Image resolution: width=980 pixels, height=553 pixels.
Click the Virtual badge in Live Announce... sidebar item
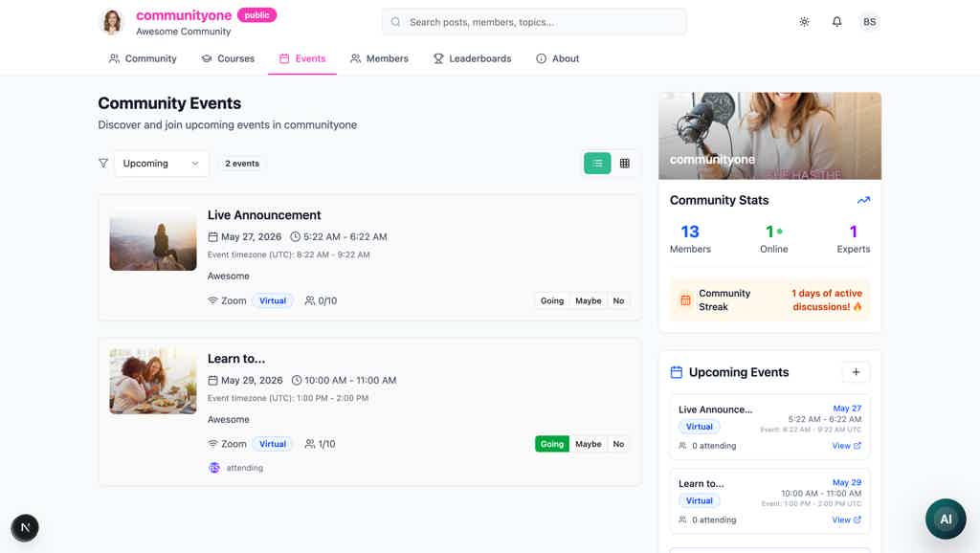tap(699, 426)
